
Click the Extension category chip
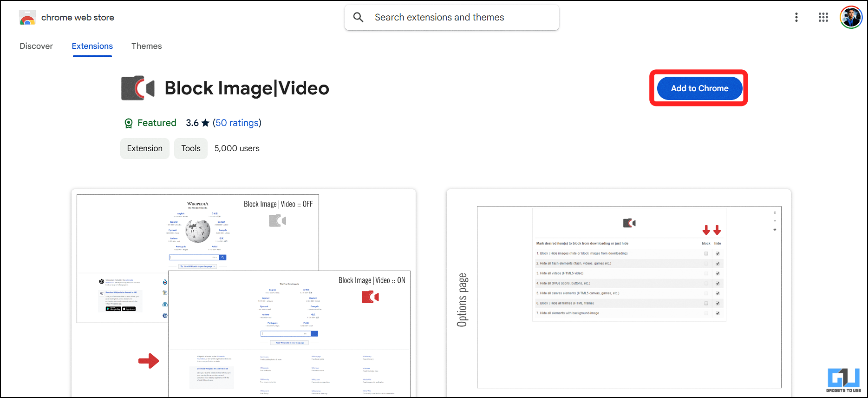tap(145, 148)
